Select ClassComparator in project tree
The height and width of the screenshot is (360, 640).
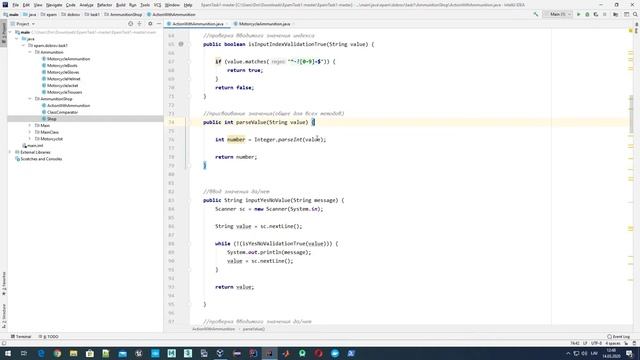(x=62, y=112)
